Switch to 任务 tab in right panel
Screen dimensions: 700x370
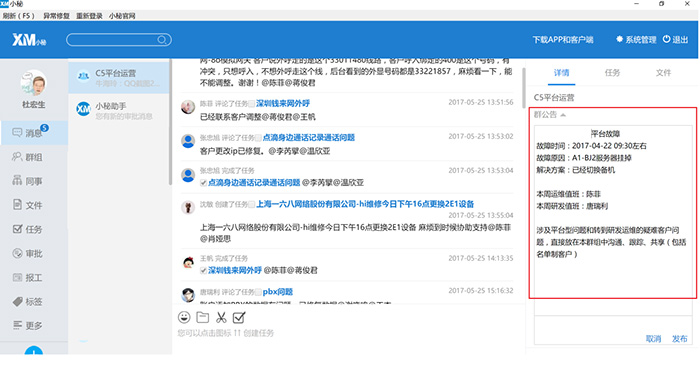(612, 73)
